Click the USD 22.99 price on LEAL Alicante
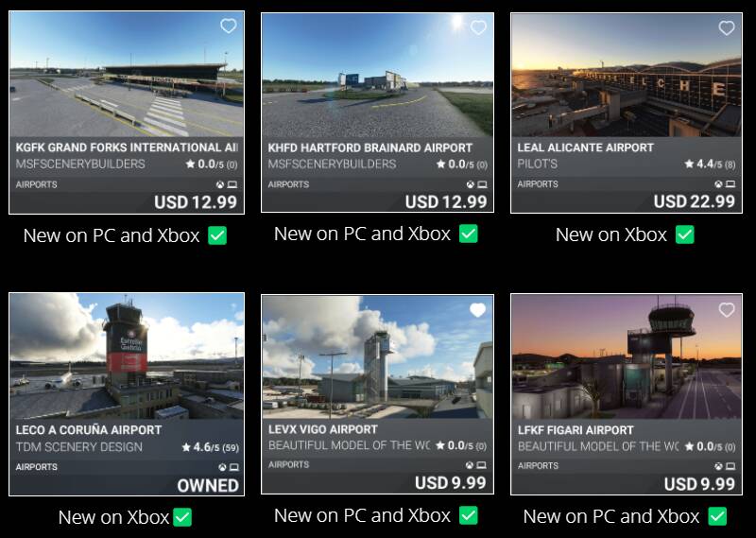The width and height of the screenshot is (756, 538). (695, 201)
